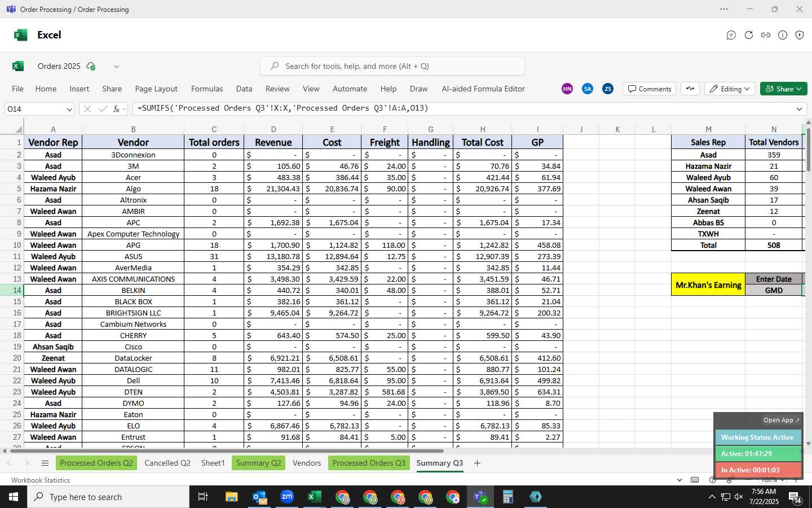Click the search tools and help box
The image size is (812, 508).
[x=392, y=66]
